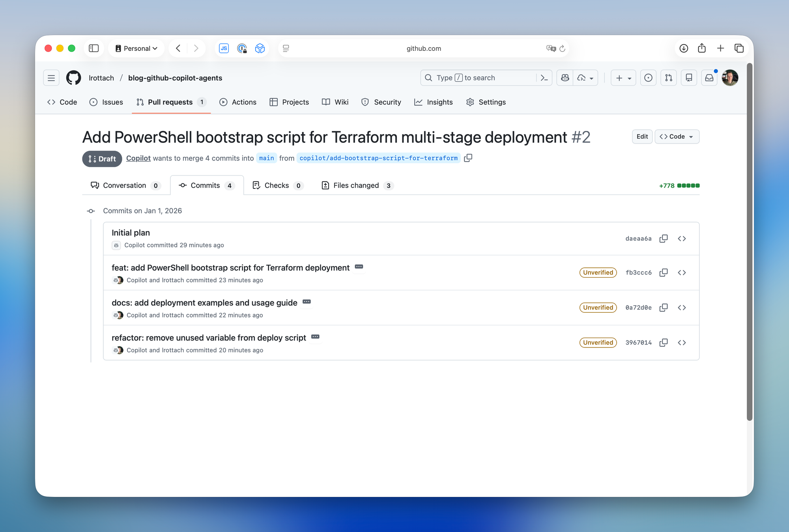
Task: Copy full SHA for commit daeaa6a
Action: tap(664, 239)
